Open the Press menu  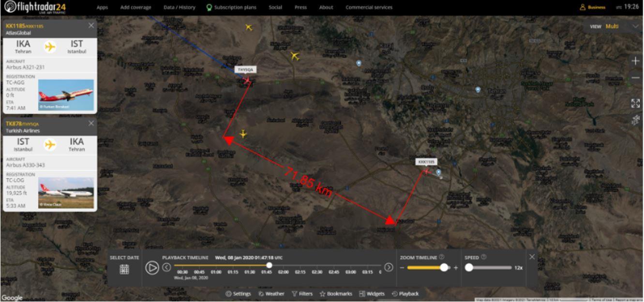(x=300, y=7)
